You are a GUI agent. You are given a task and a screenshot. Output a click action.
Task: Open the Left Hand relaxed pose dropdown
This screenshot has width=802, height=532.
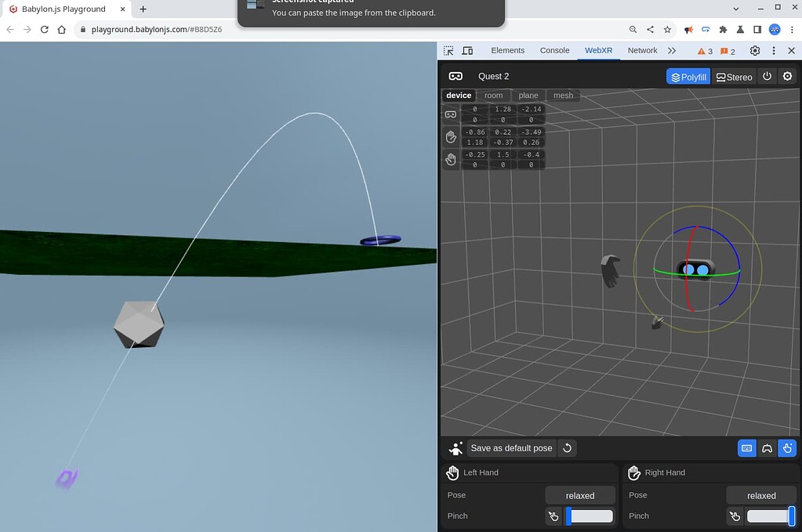580,495
